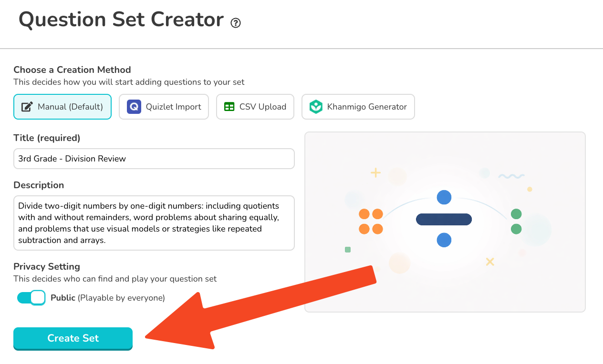
Task: Click the Quizlet Q logo icon
Action: (x=134, y=107)
